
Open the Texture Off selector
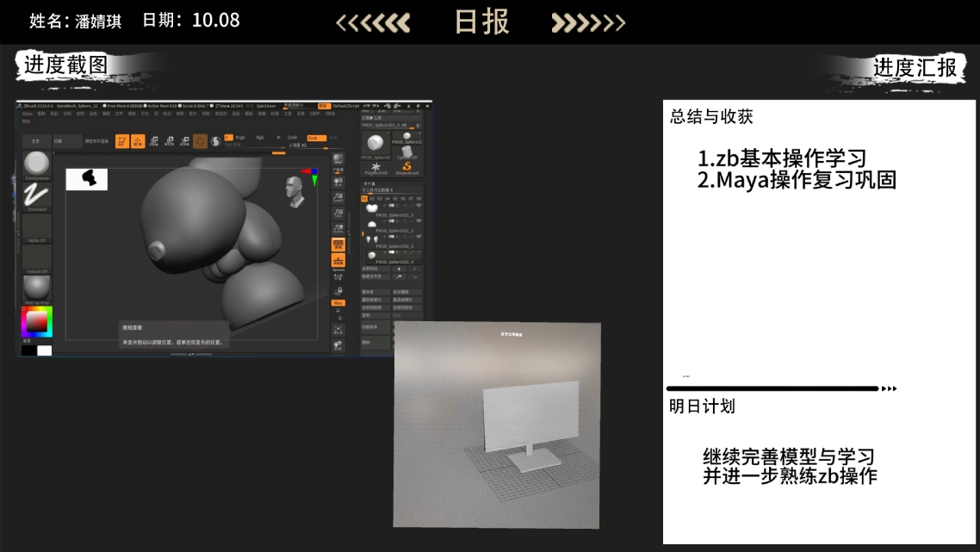(x=37, y=258)
